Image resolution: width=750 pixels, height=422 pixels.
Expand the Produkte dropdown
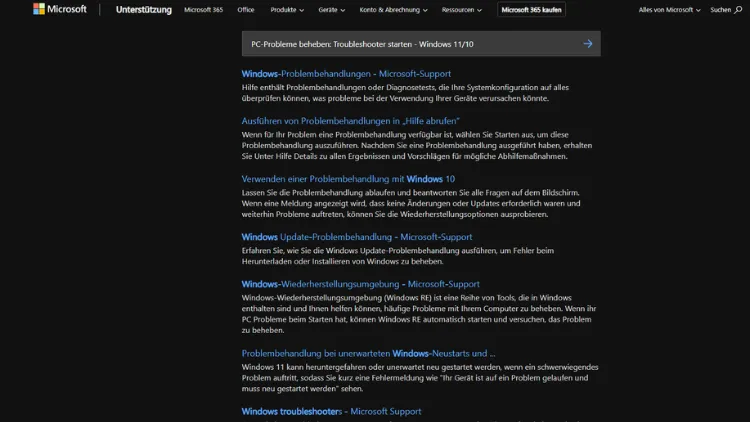[287, 10]
